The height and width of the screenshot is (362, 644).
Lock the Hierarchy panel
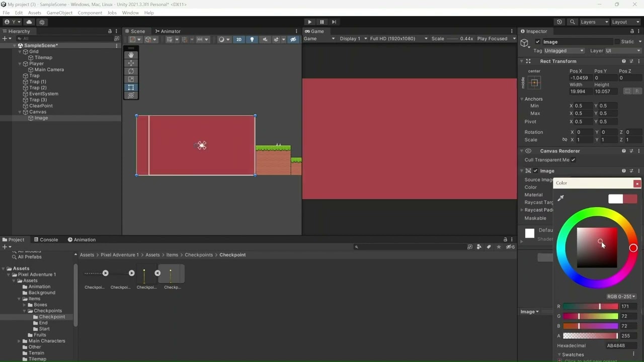[x=110, y=31]
